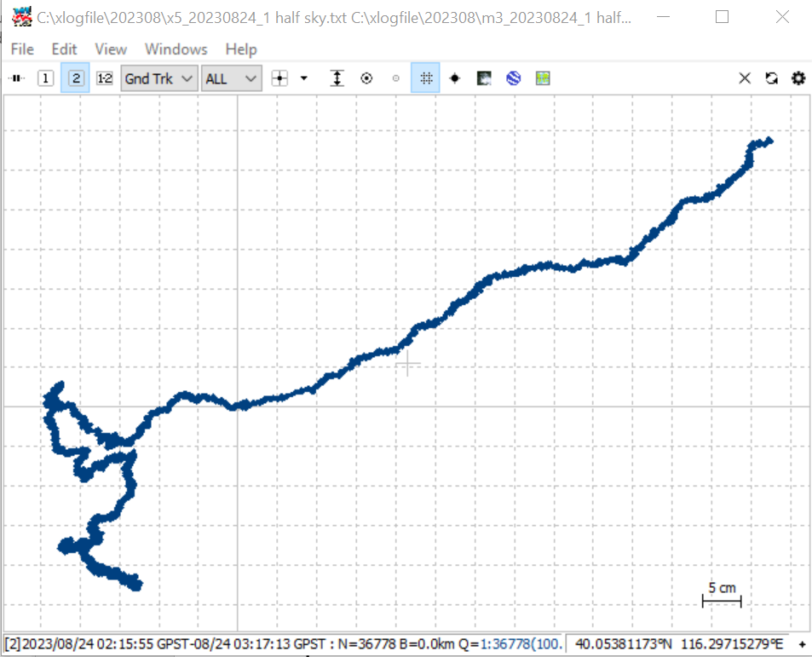Click the show track points target icon
The height and width of the screenshot is (657, 812).
click(366, 78)
